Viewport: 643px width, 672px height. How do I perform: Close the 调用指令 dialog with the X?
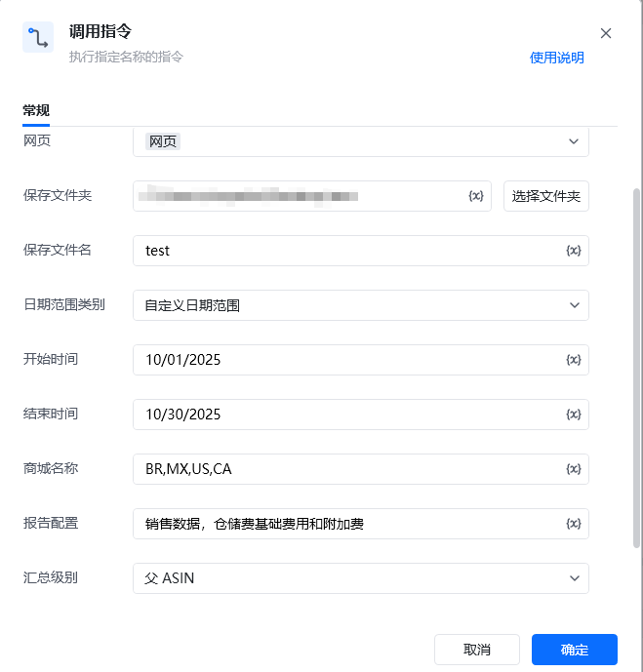[x=606, y=33]
